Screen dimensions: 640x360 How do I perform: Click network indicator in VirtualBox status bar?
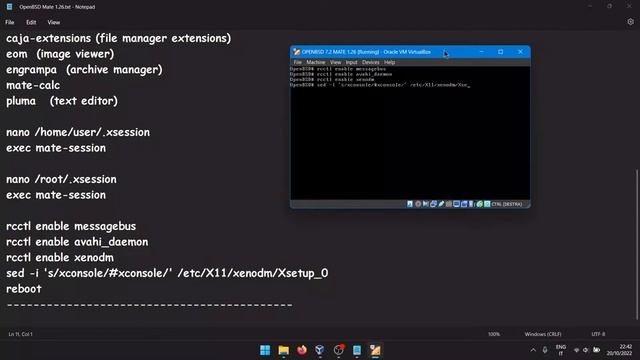433,204
